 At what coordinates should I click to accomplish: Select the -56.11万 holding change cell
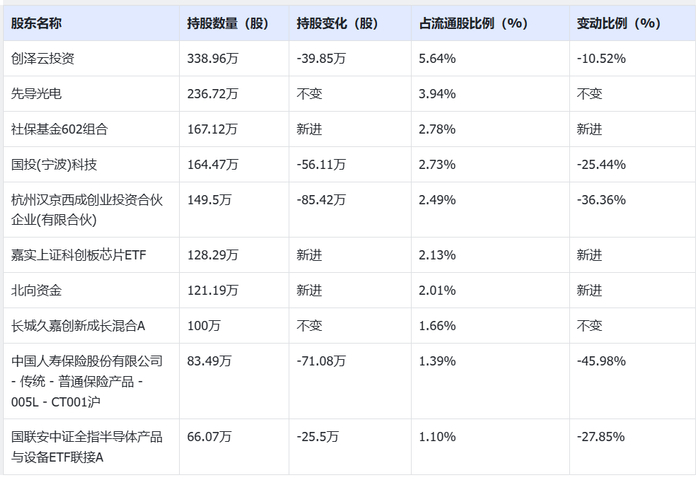[321, 164]
